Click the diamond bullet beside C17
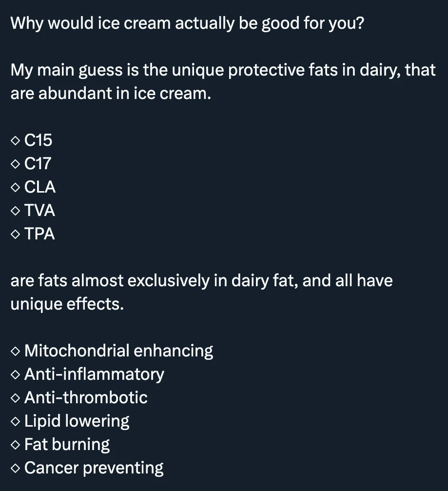Image resolution: width=448 pixels, height=491 pixels. coord(16,164)
